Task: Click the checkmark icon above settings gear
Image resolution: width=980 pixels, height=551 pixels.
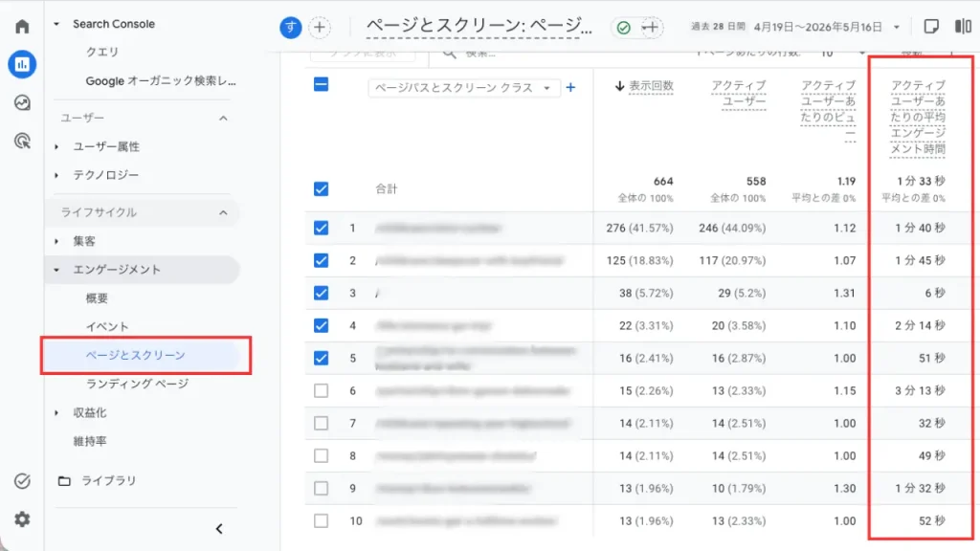Action: coord(23,481)
